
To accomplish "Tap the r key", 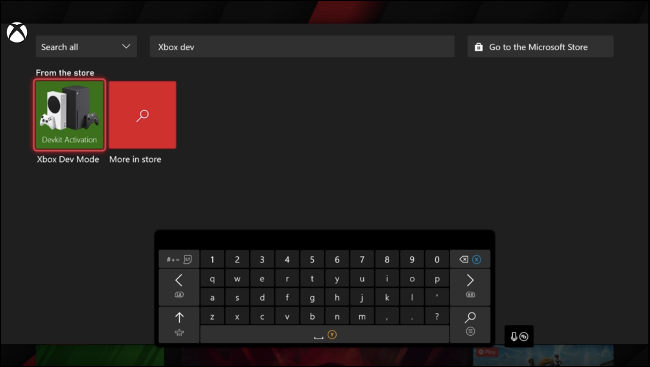I will [287, 279].
